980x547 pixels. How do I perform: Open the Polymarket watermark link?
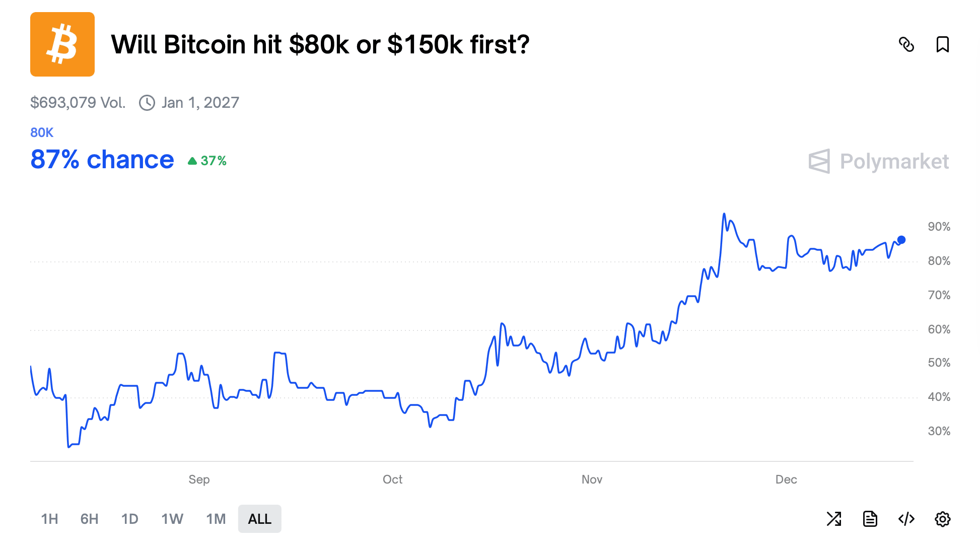point(878,162)
